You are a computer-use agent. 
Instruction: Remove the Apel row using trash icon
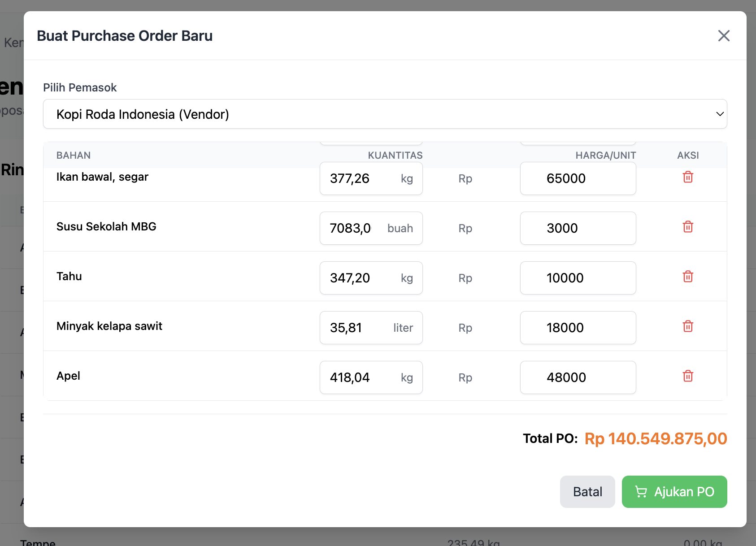[x=688, y=376]
